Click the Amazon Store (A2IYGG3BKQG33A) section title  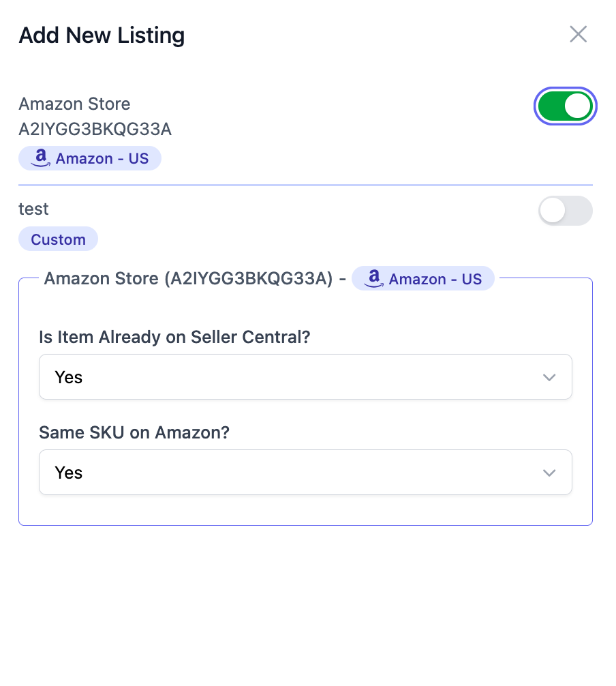(x=189, y=278)
